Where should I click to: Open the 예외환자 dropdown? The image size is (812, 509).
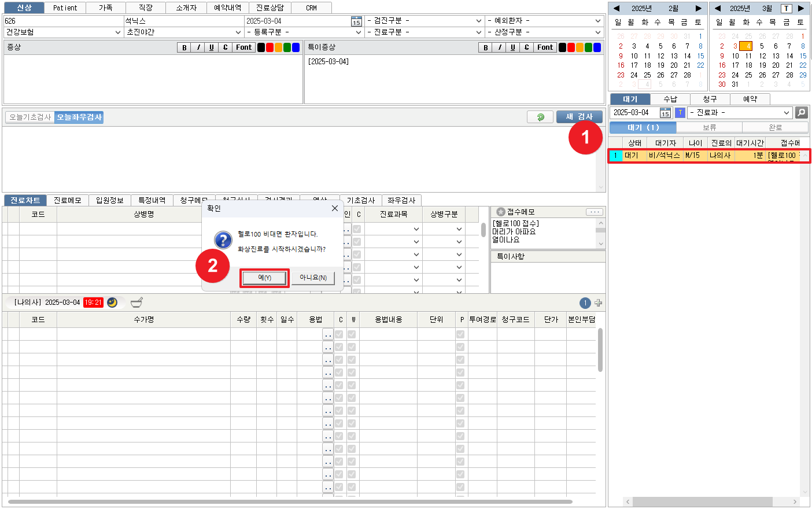coord(544,21)
